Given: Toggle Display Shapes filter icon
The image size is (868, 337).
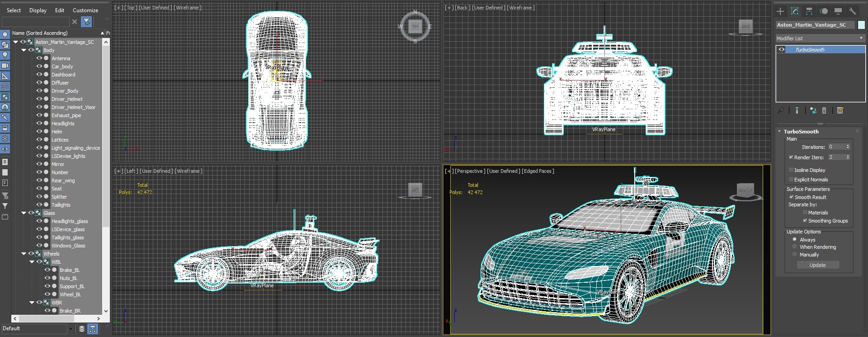Looking at the screenshot, I should click(x=5, y=45).
